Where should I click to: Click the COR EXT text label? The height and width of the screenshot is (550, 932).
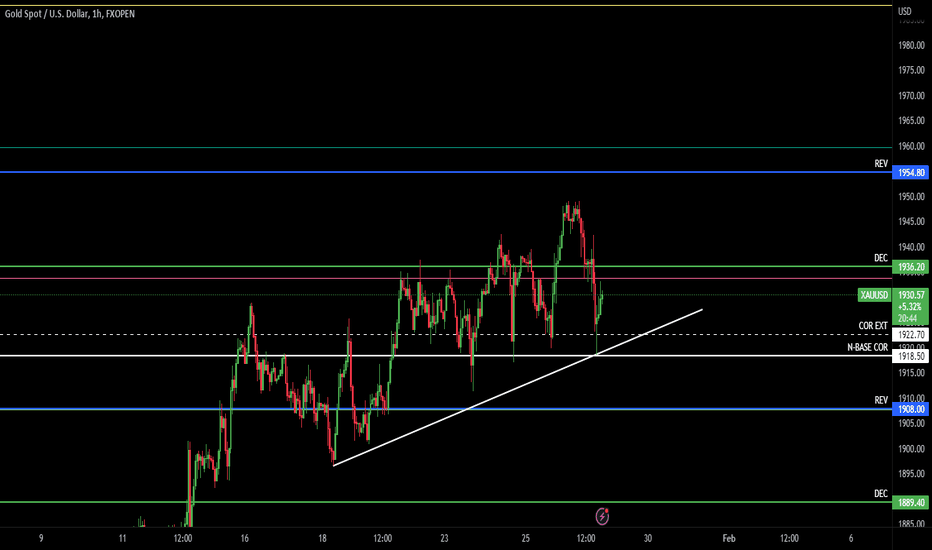[x=873, y=326]
